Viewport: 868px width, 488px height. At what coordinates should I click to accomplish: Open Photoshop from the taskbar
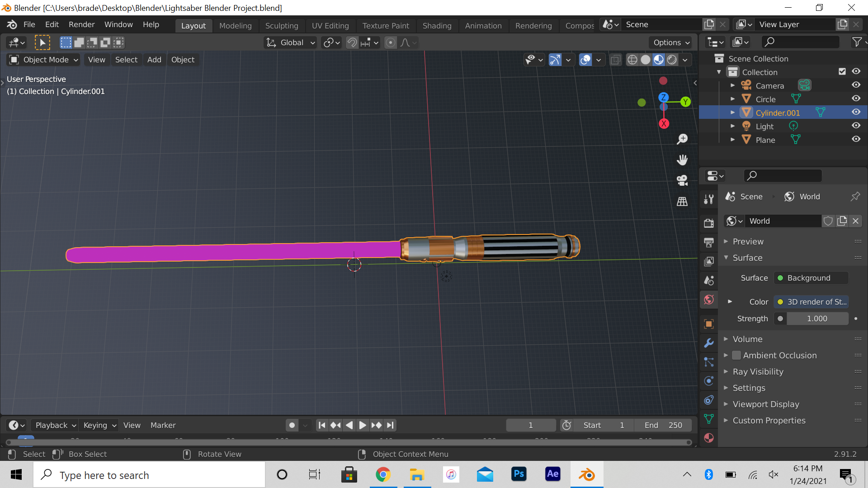tap(519, 474)
